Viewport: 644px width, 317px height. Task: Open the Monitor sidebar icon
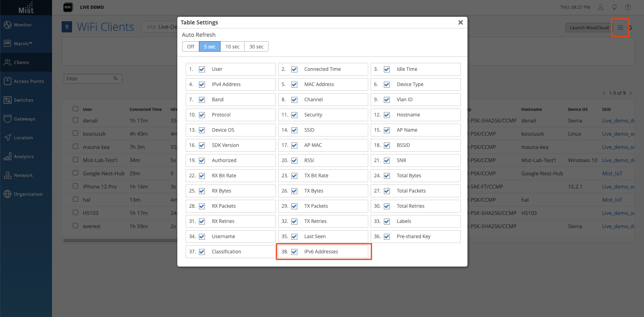click(8, 25)
